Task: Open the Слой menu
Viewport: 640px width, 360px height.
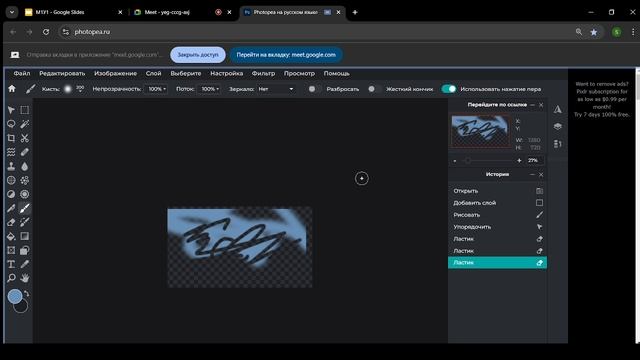Action: coord(153,73)
